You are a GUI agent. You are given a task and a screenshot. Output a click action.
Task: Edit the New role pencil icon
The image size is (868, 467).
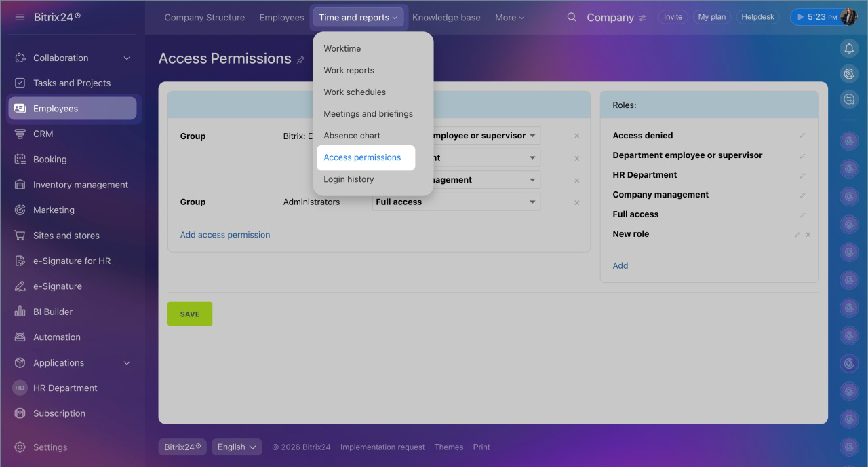click(x=797, y=235)
